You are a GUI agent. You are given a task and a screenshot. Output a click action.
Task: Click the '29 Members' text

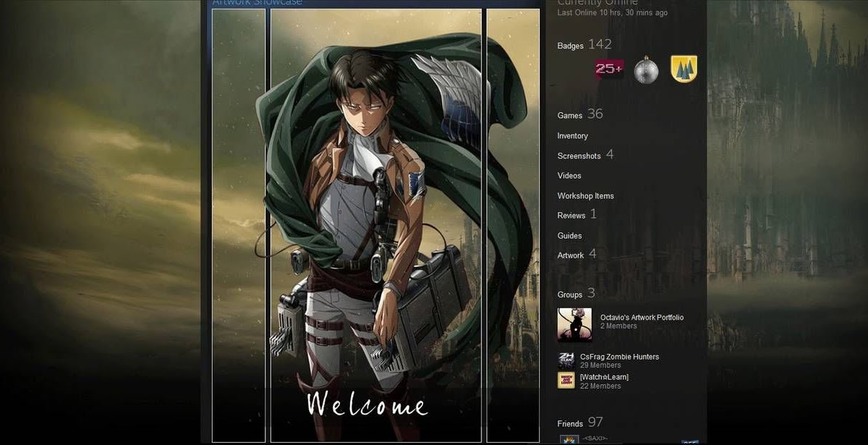pos(600,365)
